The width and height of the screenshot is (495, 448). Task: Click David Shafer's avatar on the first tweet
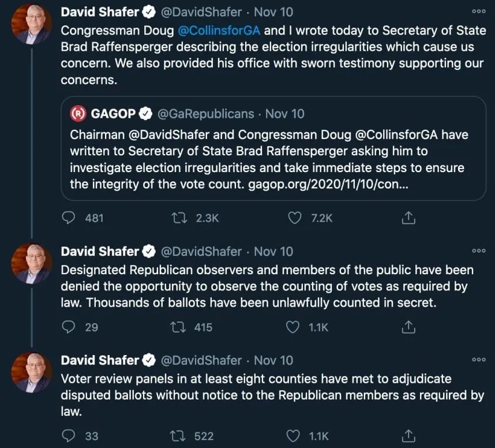31,25
